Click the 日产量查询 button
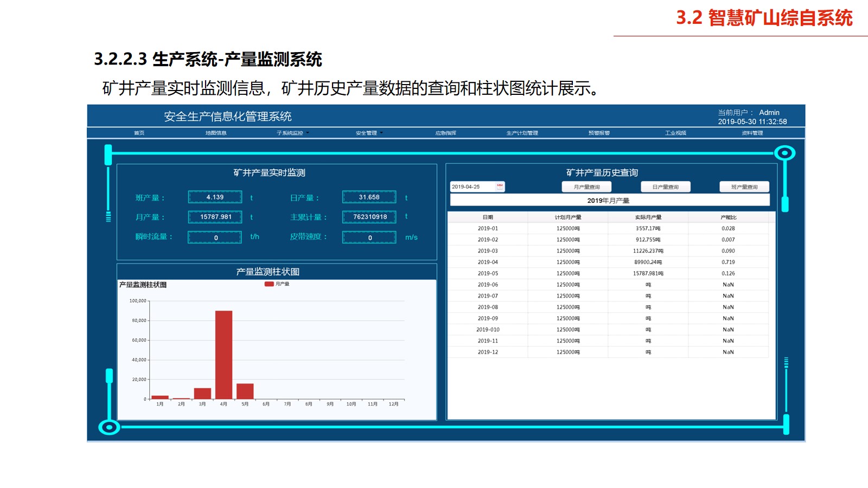 (x=665, y=187)
